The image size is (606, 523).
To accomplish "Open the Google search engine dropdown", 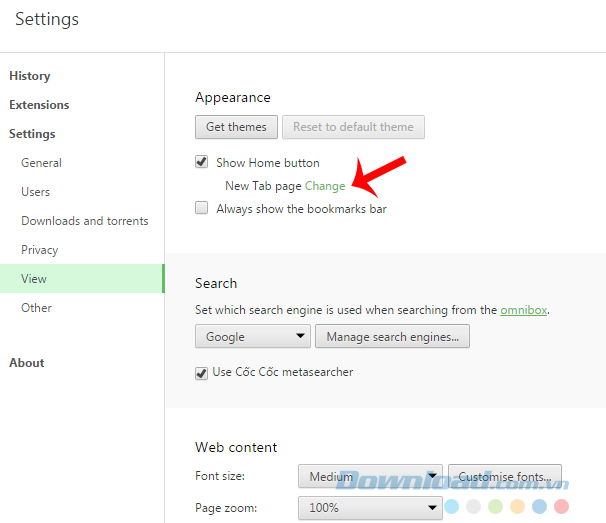I will 252,337.
